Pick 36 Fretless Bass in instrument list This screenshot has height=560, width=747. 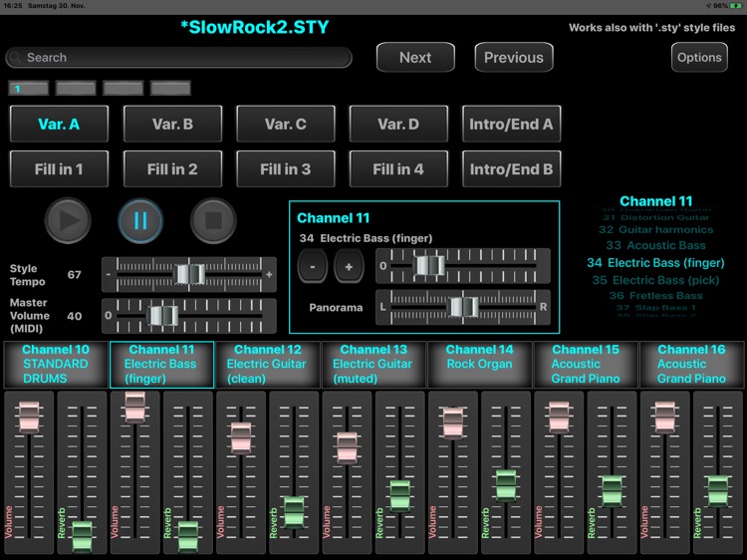(655, 296)
